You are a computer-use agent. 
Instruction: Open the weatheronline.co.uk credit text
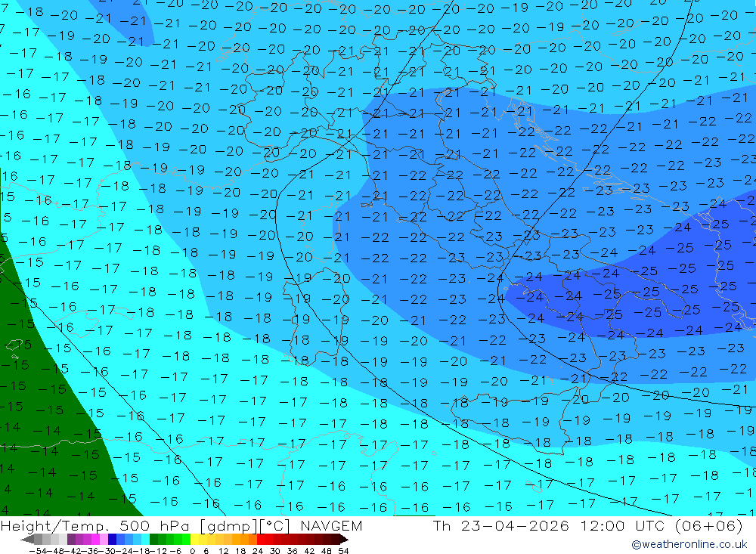tap(689, 544)
